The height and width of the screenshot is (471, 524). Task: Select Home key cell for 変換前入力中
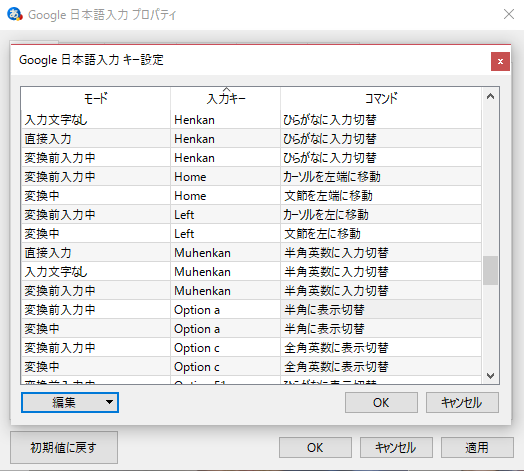tap(226, 177)
